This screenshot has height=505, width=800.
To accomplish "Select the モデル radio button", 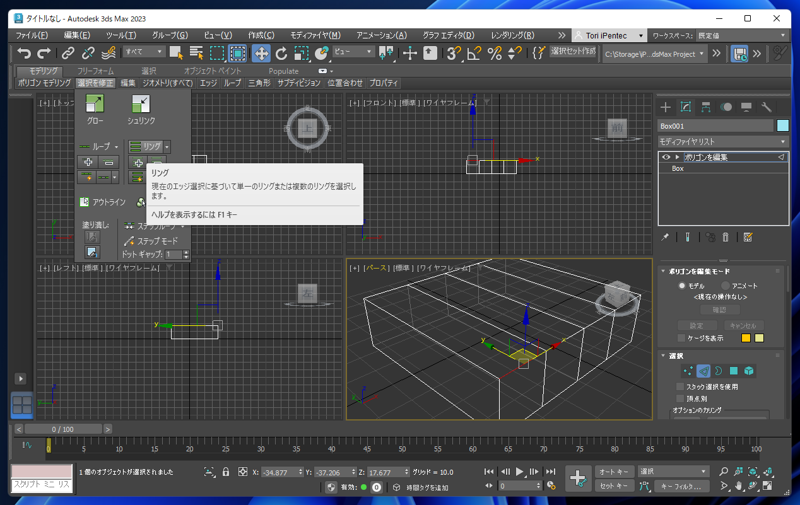I will click(x=682, y=286).
